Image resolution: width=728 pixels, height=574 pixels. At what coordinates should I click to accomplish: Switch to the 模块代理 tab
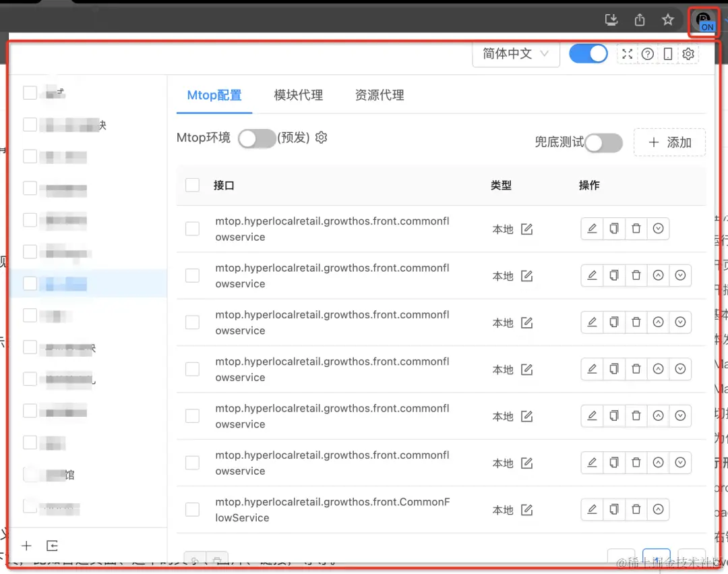298,95
